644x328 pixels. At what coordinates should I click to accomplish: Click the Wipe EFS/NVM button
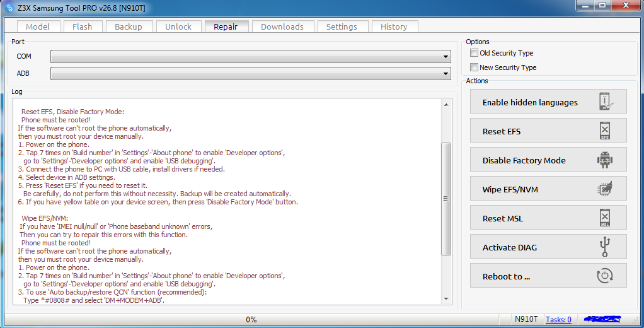click(548, 189)
